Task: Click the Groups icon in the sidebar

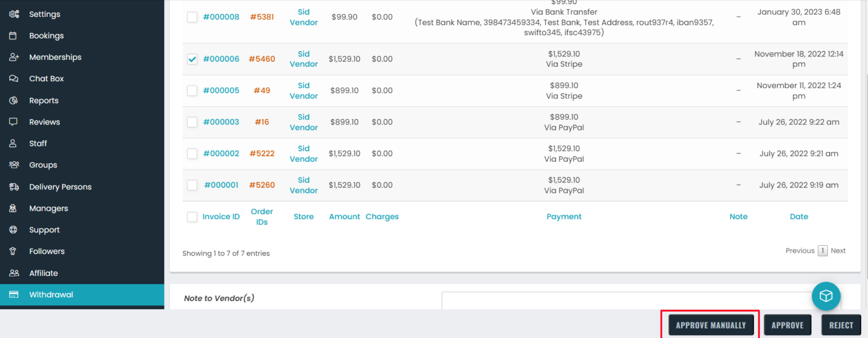Action: (x=14, y=164)
